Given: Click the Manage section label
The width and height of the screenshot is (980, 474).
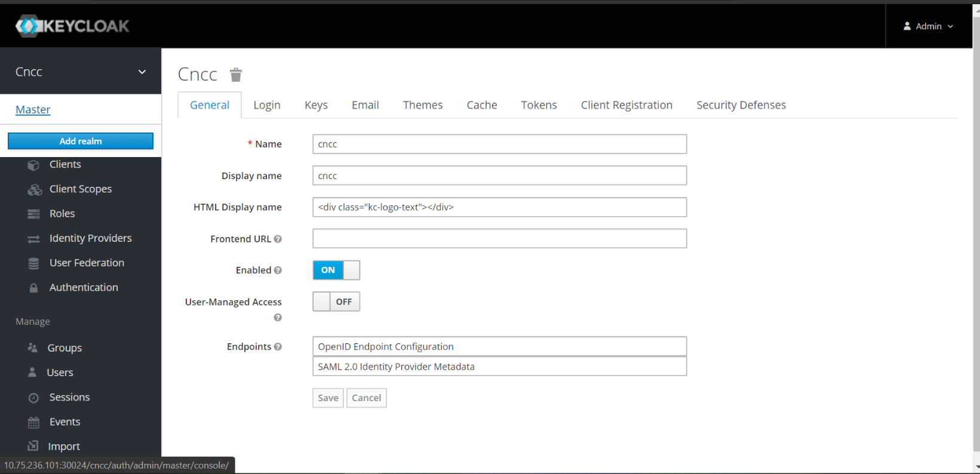Looking at the screenshot, I should click(x=33, y=322).
